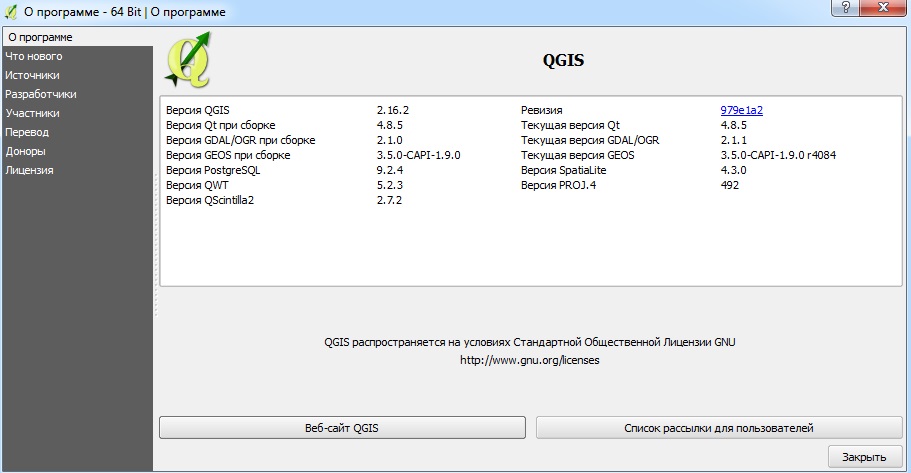
Task: Click 'Версия GDAL/OGR при сборке' label
Action: (241, 140)
